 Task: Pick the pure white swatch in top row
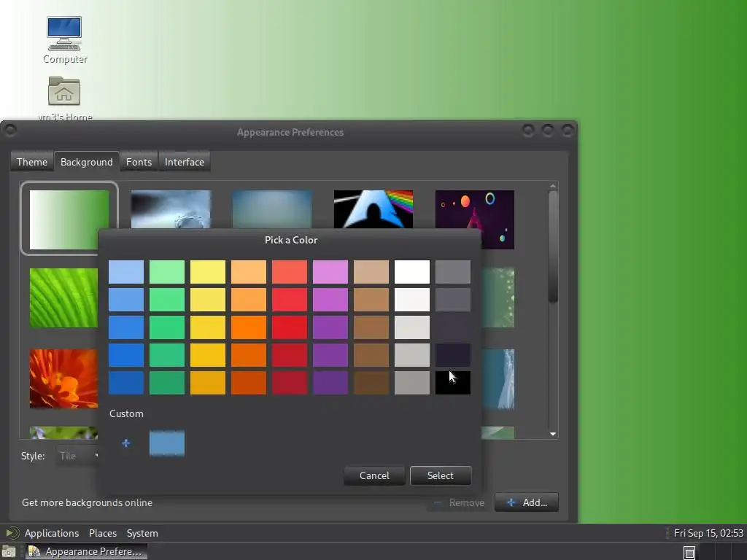click(412, 272)
